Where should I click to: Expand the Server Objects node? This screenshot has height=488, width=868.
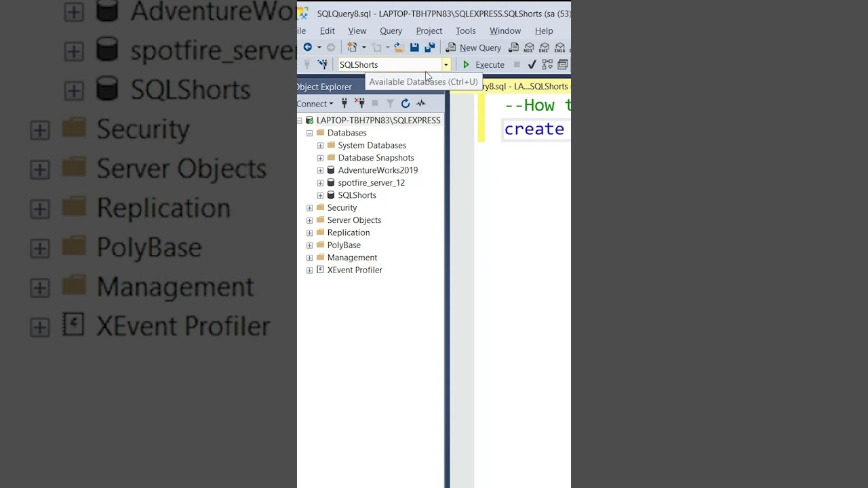click(309, 220)
